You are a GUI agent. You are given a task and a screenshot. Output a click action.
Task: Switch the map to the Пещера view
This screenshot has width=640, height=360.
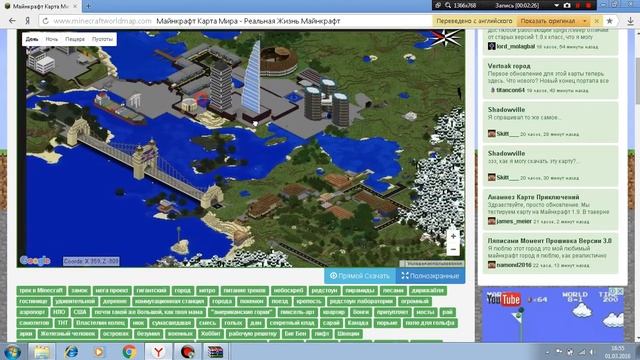(x=75, y=39)
